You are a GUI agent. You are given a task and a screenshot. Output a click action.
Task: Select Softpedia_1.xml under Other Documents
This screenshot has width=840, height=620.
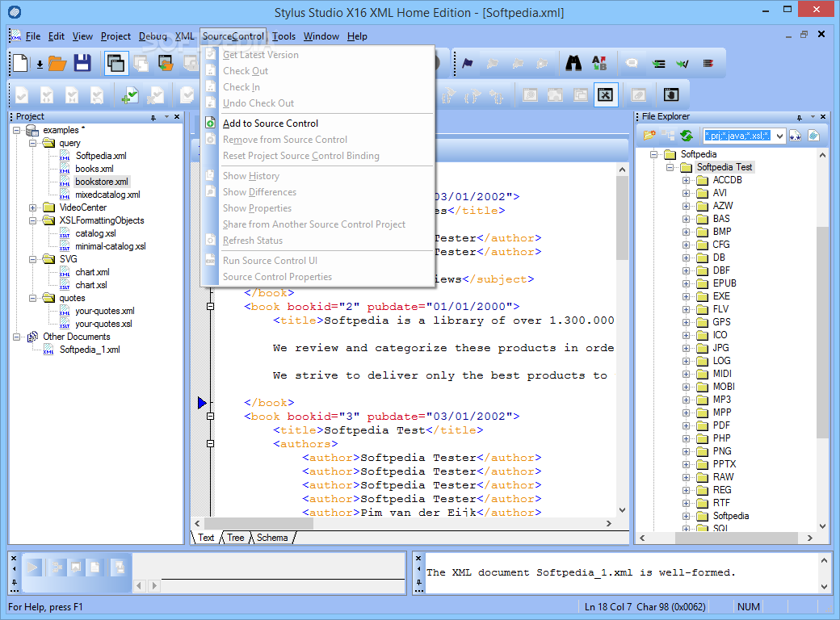tap(90, 350)
